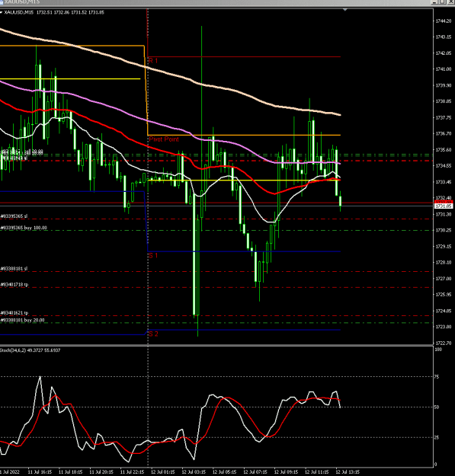Image resolution: width=455 pixels, height=476 pixels.
Task: Click the 1724.85 price scale label
Action: (443, 311)
